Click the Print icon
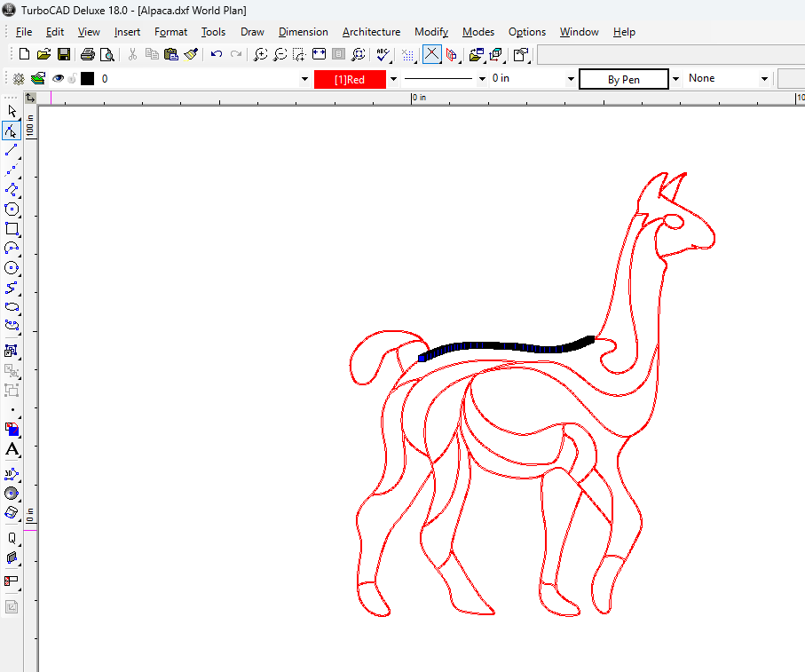Image resolution: width=805 pixels, height=672 pixels. (x=88, y=55)
